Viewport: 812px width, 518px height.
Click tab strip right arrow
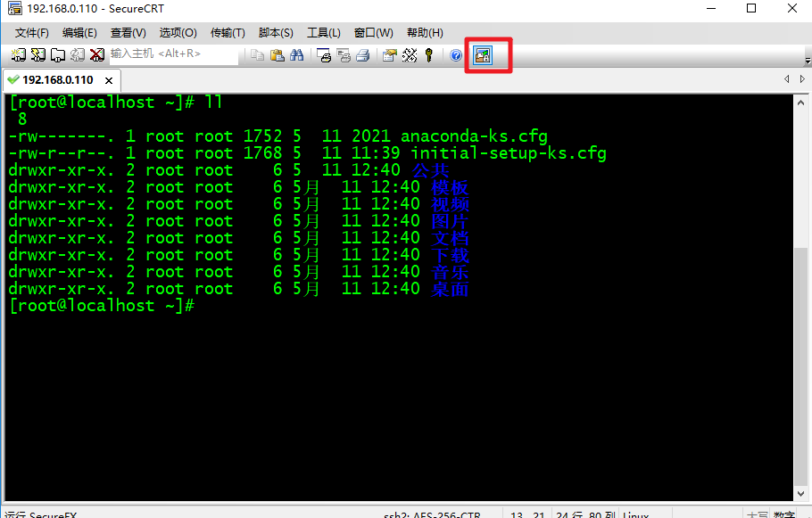(x=802, y=78)
